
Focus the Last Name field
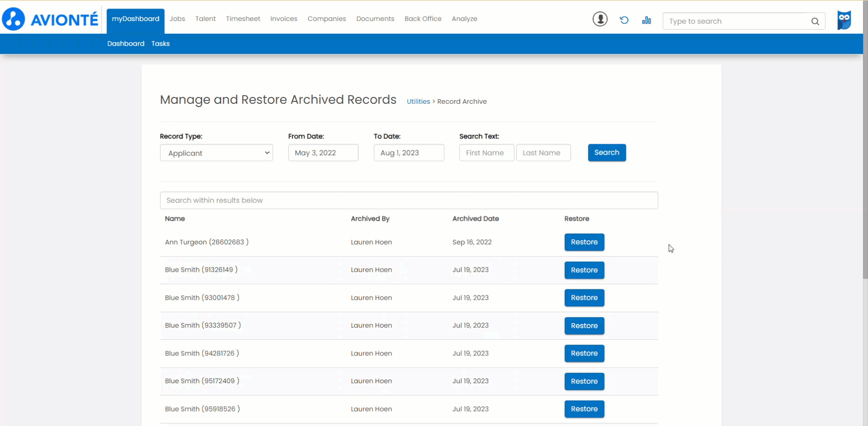click(x=544, y=153)
